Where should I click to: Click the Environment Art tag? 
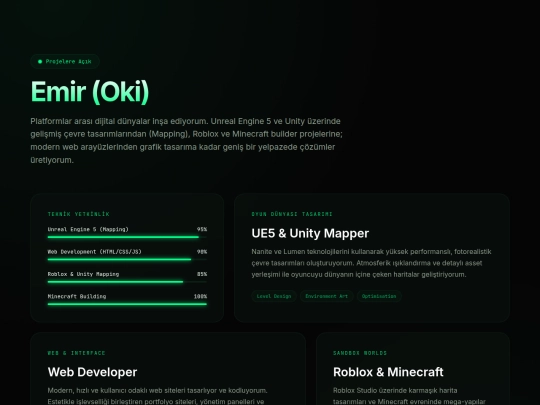tap(326, 296)
